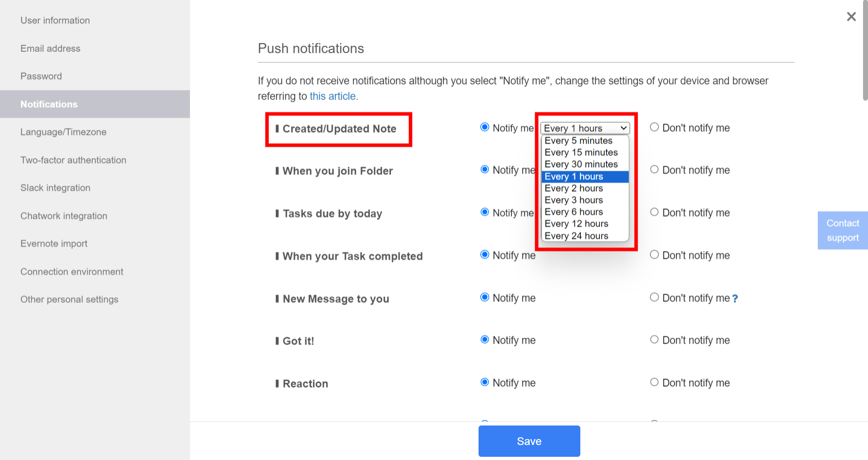The image size is (868, 460).
Task: Open the Password settings page
Action: pyautogui.click(x=41, y=76)
